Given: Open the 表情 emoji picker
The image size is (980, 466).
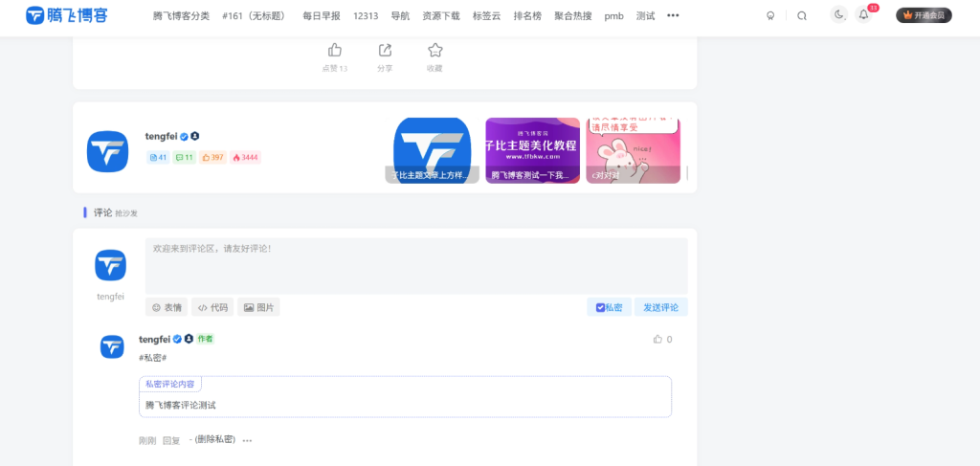Looking at the screenshot, I should click(167, 307).
